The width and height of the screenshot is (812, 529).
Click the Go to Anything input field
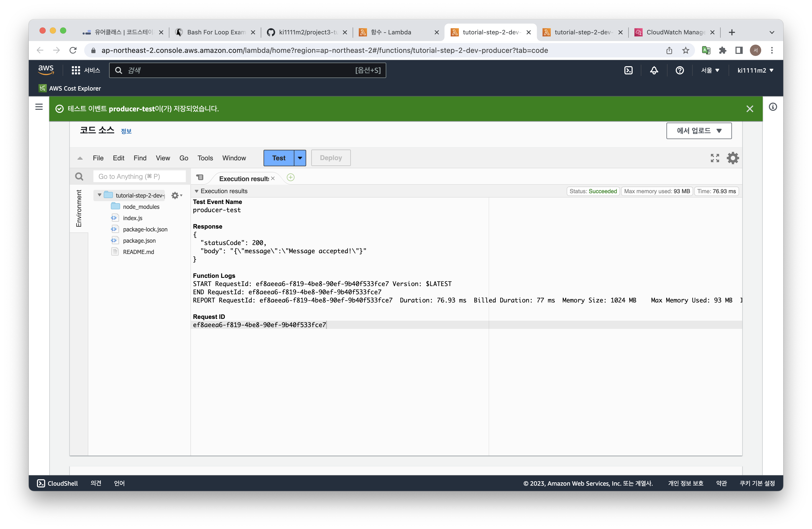point(139,176)
